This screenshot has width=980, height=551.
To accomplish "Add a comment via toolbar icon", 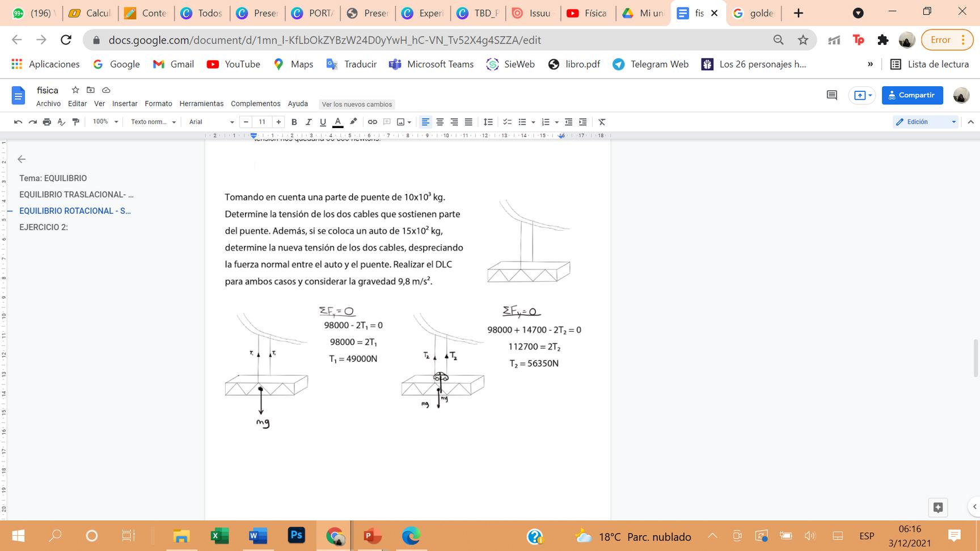I will click(x=387, y=122).
